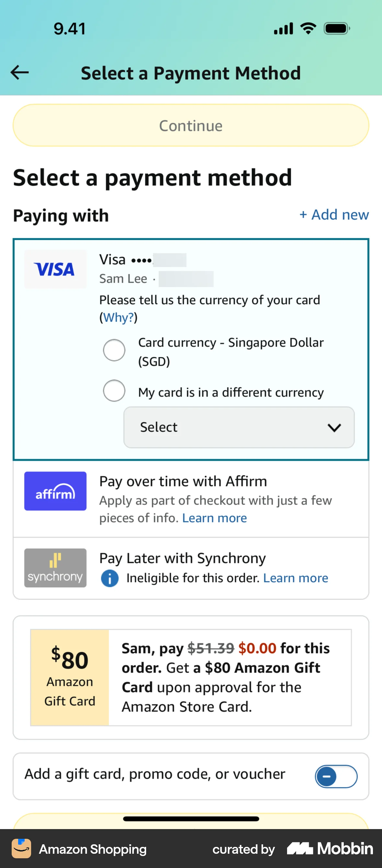Click the Amazon Shopping app icon
The width and height of the screenshot is (382, 868).
point(21,849)
